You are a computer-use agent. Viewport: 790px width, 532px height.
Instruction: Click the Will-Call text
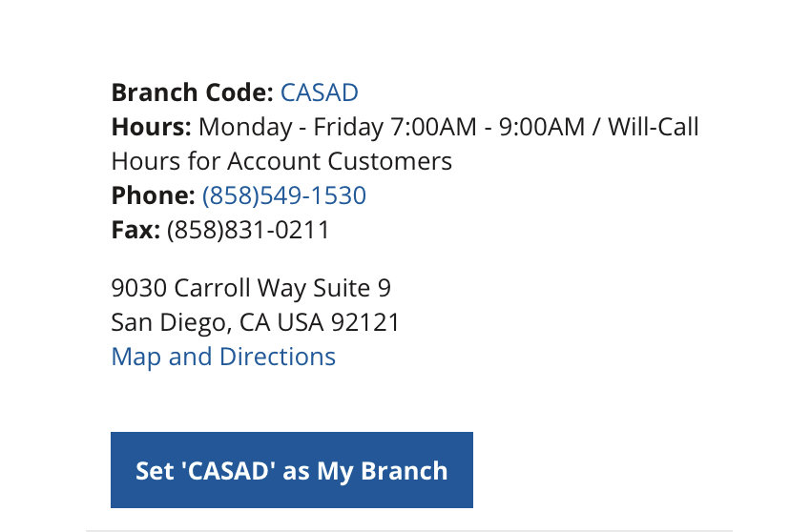[x=654, y=127]
